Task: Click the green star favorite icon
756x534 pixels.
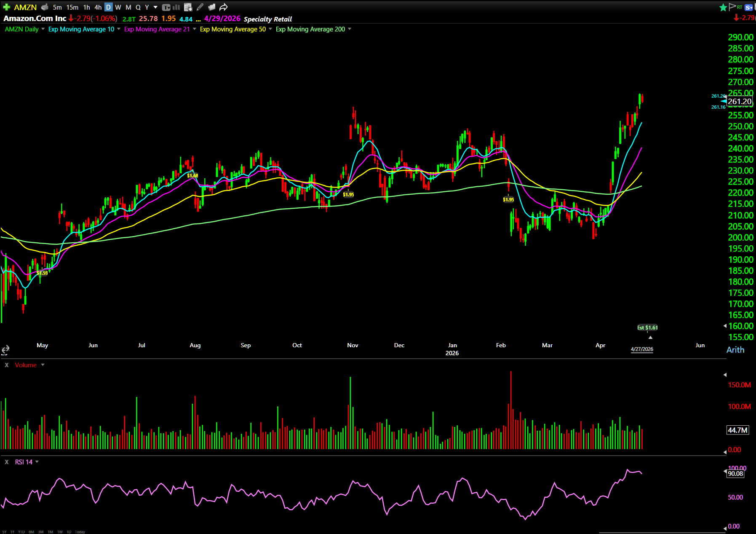Action: (x=723, y=7)
